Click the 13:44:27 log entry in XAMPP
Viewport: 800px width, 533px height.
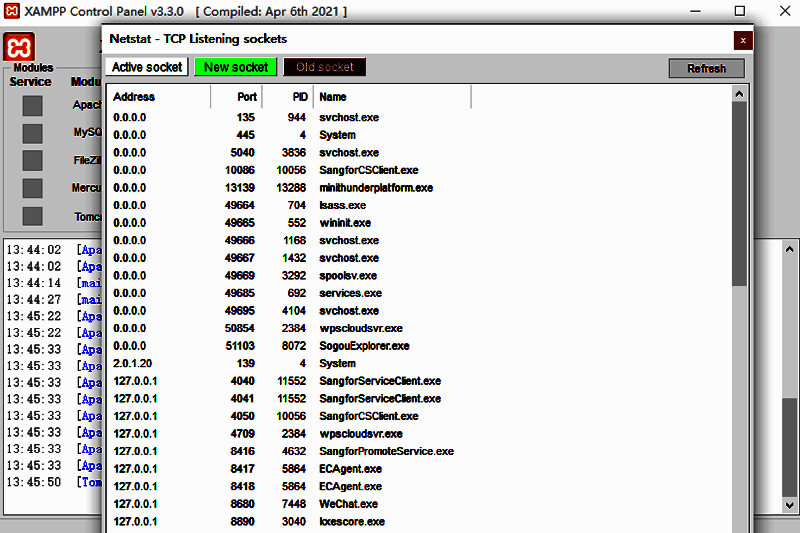[53, 299]
